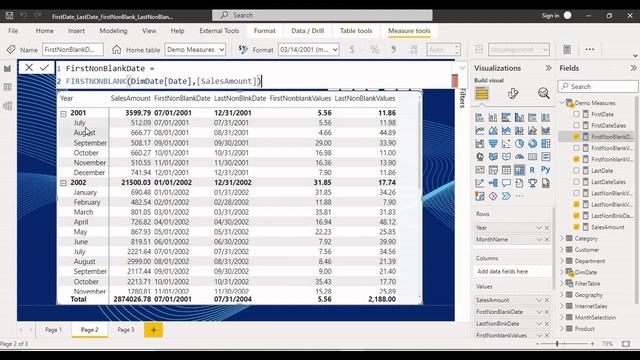Open the Modeling ribbon tab

[x=113, y=31]
